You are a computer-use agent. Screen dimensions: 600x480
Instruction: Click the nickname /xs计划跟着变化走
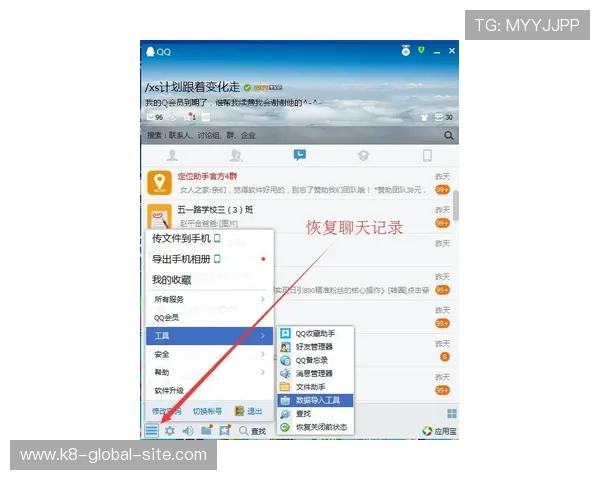coord(192,87)
